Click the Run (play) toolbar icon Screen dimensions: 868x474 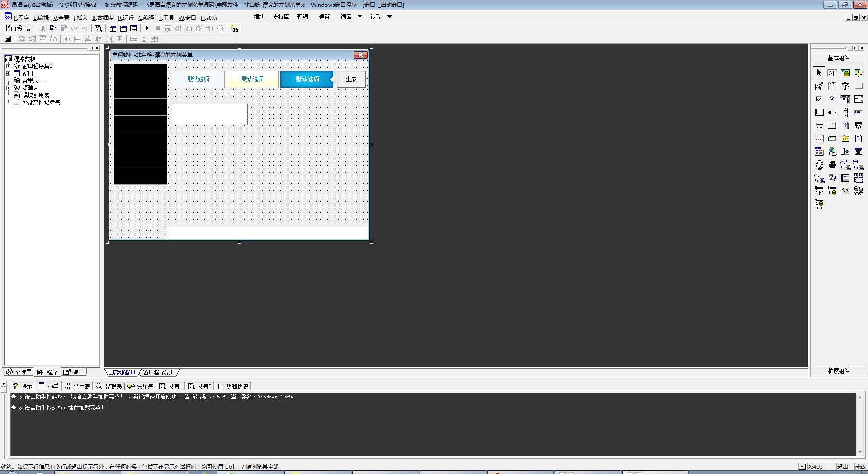(147, 28)
